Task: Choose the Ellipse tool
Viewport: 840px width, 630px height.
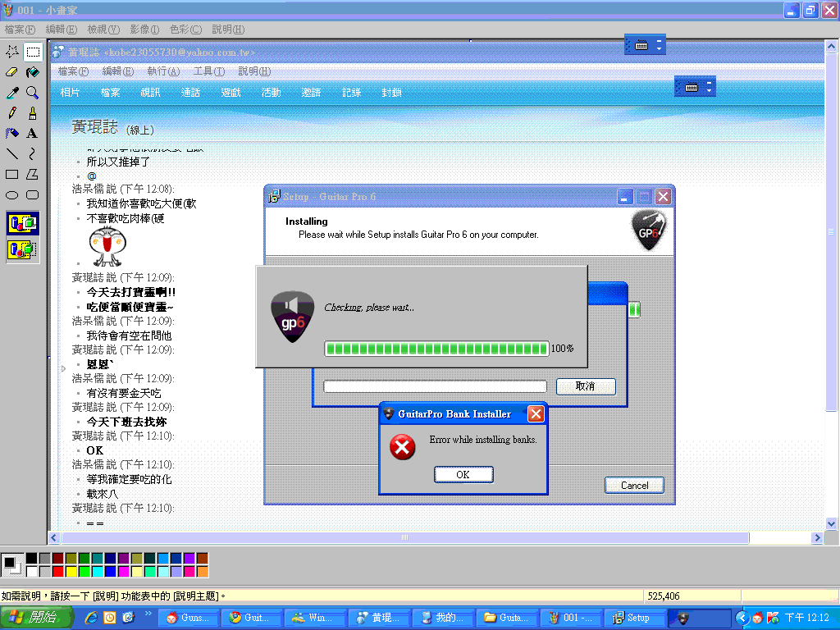Action: (x=12, y=195)
